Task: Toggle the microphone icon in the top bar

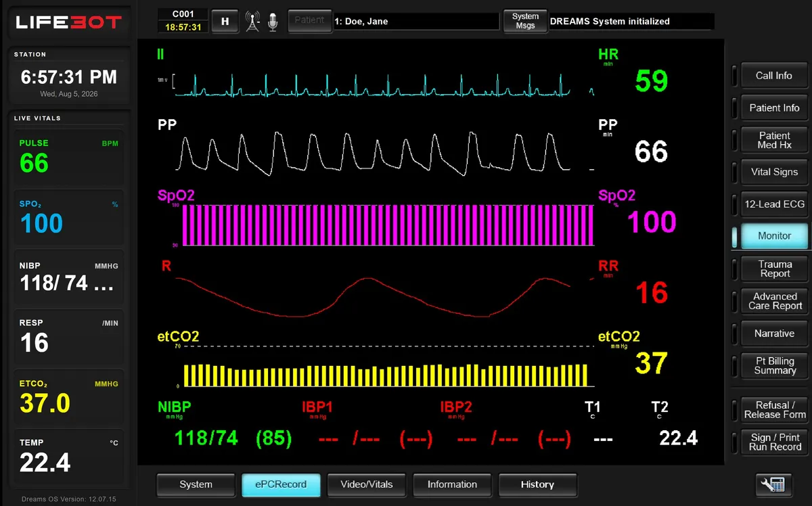Action: coord(273,22)
